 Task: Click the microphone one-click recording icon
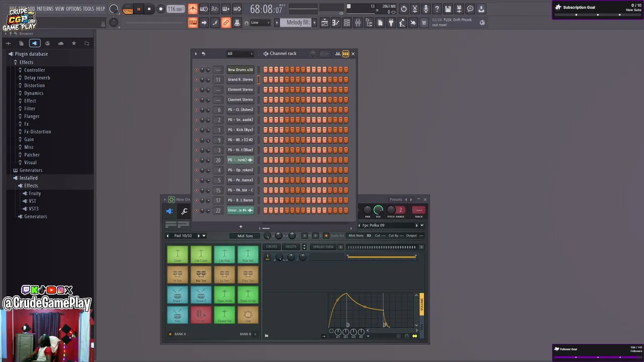click(x=426, y=9)
